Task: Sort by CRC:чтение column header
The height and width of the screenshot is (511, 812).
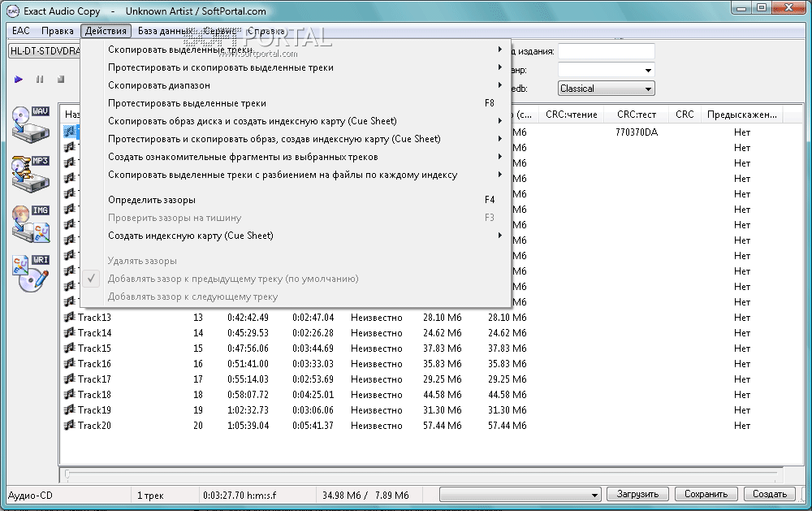Action: point(572,115)
